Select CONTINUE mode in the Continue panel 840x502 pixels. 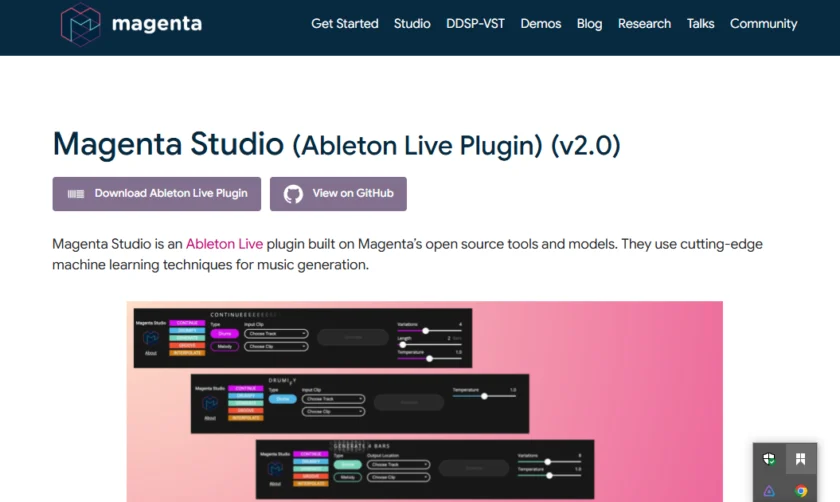click(x=187, y=323)
